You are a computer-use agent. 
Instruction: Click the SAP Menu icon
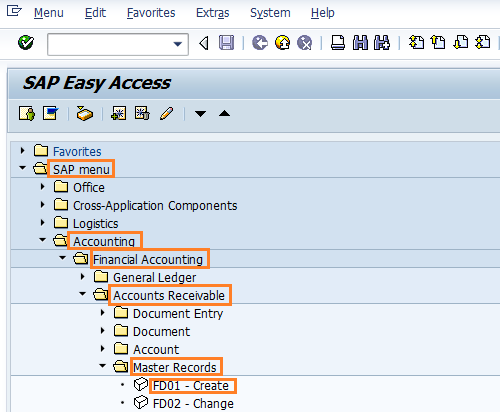pos(50,114)
